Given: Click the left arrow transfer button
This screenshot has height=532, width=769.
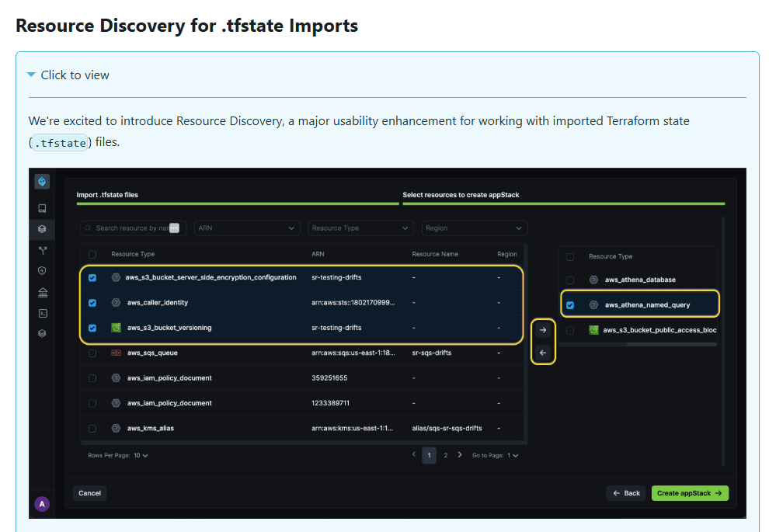Looking at the screenshot, I should tap(543, 353).
